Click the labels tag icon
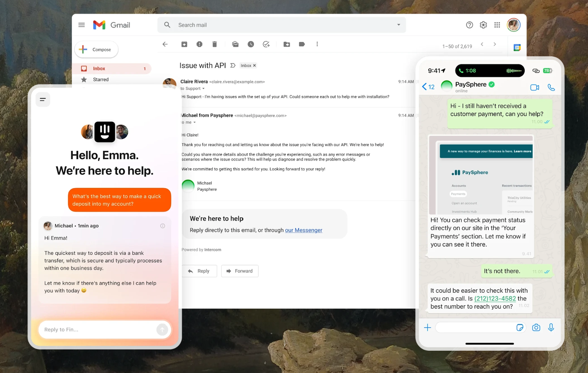This screenshot has width=588, height=373. [x=302, y=44]
